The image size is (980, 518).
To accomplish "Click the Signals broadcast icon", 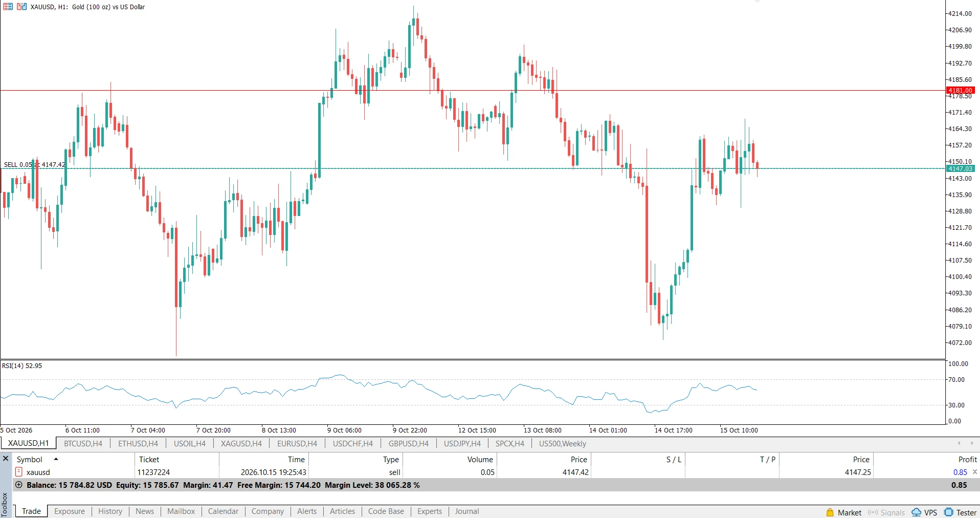I will point(873,512).
